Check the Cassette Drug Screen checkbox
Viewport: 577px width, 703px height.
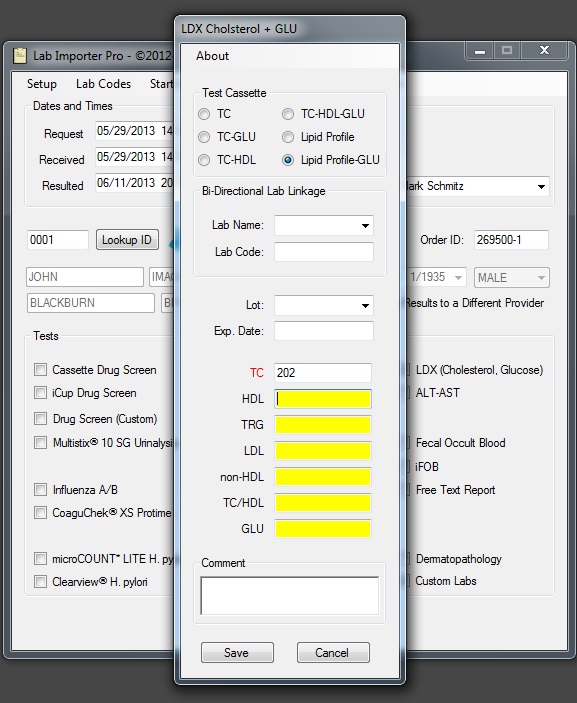click(x=40, y=370)
